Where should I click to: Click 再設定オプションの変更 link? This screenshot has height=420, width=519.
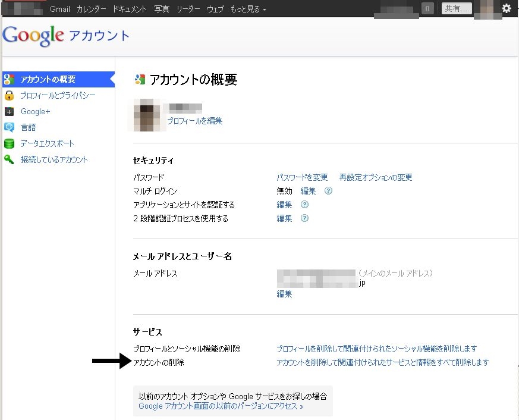[376, 177]
